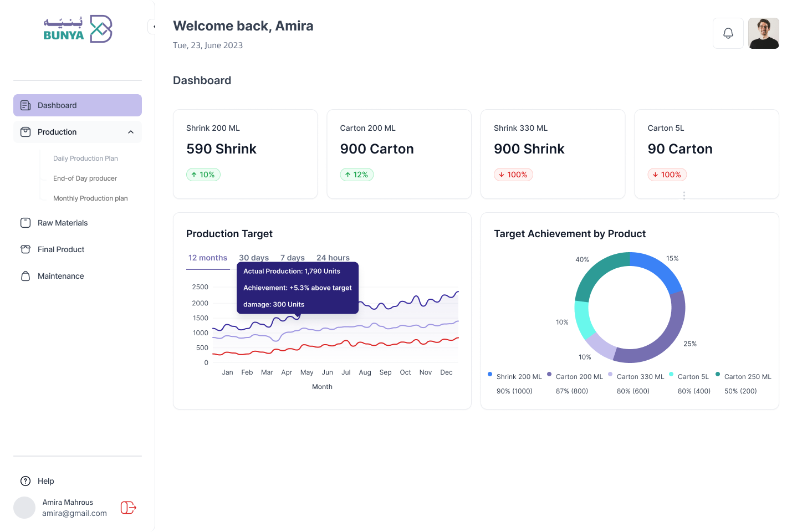Click Carton 200 ML purple legend dot
797x532 pixels.
pyautogui.click(x=549, y=374)
